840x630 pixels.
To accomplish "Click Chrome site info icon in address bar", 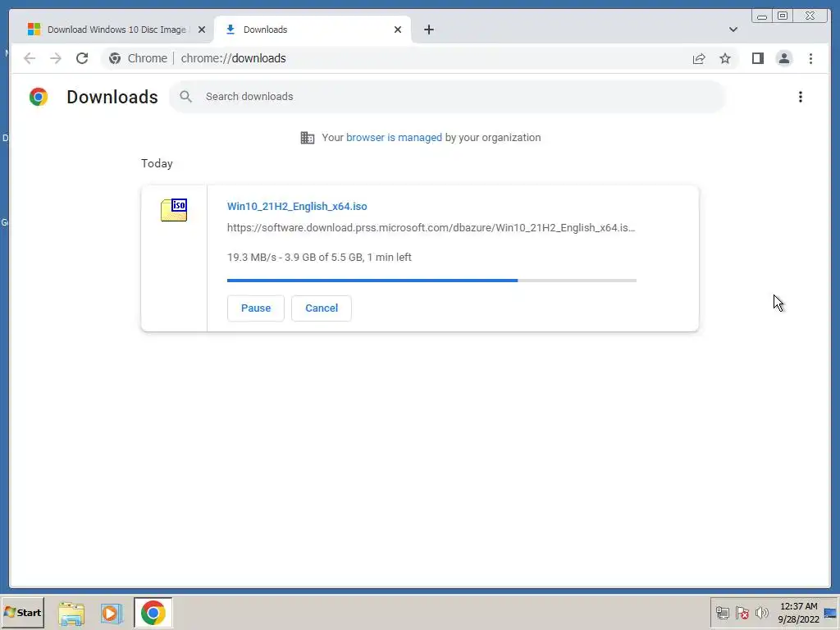I will (115, 58).
